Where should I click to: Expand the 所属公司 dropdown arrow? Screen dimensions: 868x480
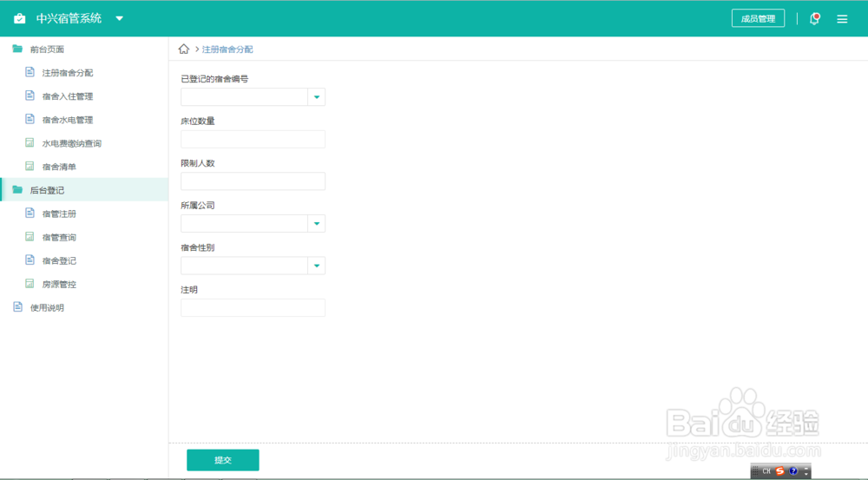pos(317,224)
